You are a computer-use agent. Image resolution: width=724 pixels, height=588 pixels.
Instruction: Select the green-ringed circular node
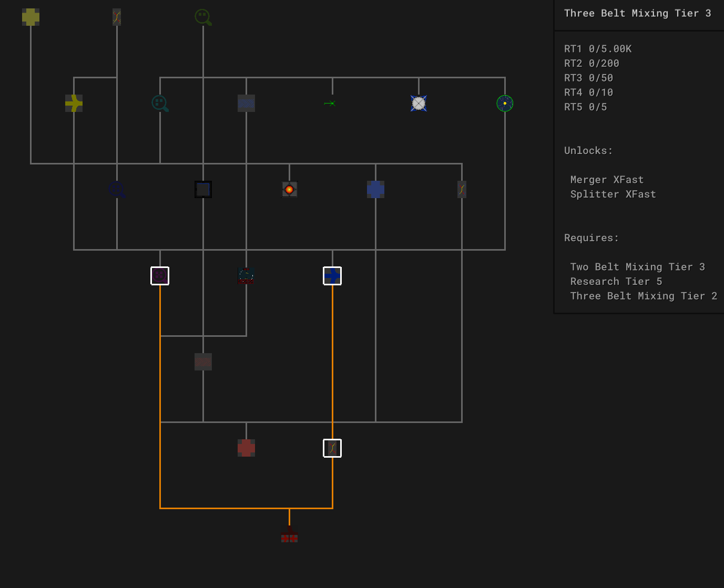coord(505,104)
